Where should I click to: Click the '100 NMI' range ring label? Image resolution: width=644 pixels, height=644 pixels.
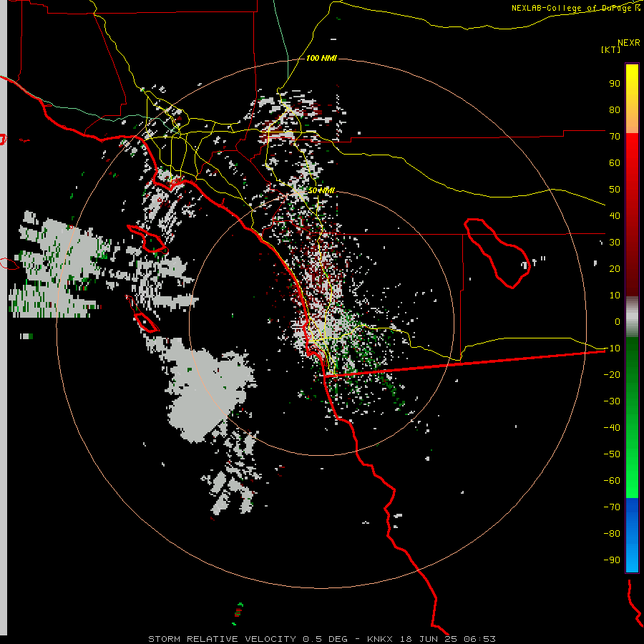tap(321, 59)
